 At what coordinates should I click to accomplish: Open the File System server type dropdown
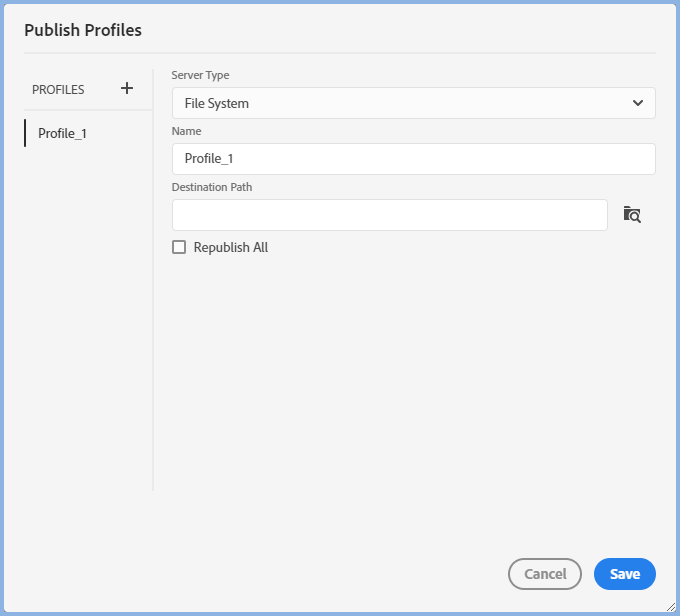[400, 103]
